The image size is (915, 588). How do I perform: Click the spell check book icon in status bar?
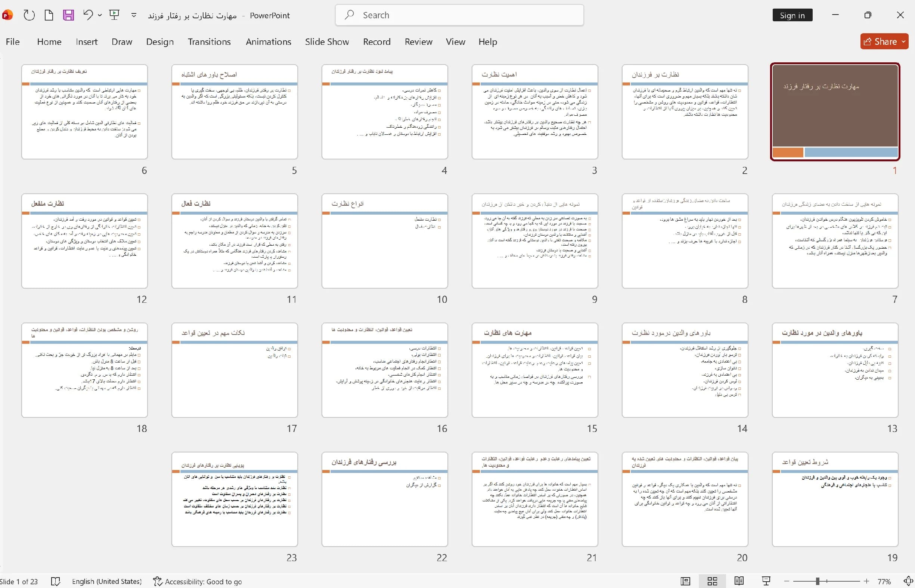(x=56, y=581)
